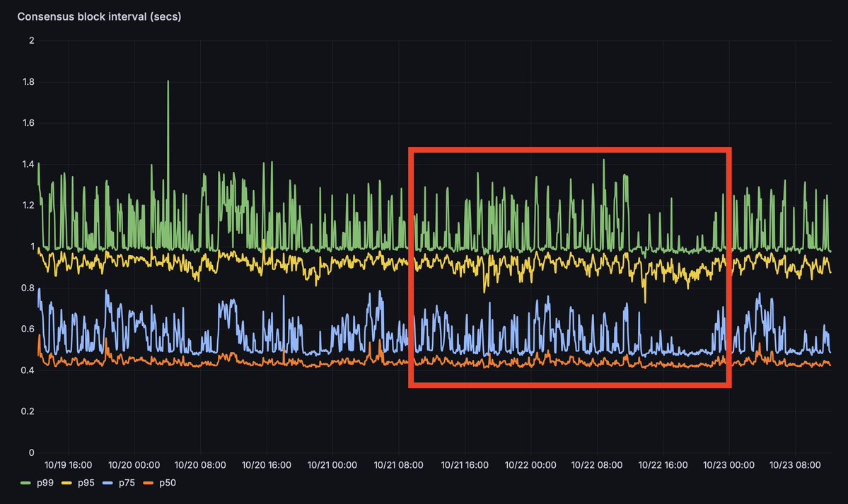This screenshot has height=504, width=848.
Task: Click the tallest p99 spike near 1.8
Action: coord(168,82)
